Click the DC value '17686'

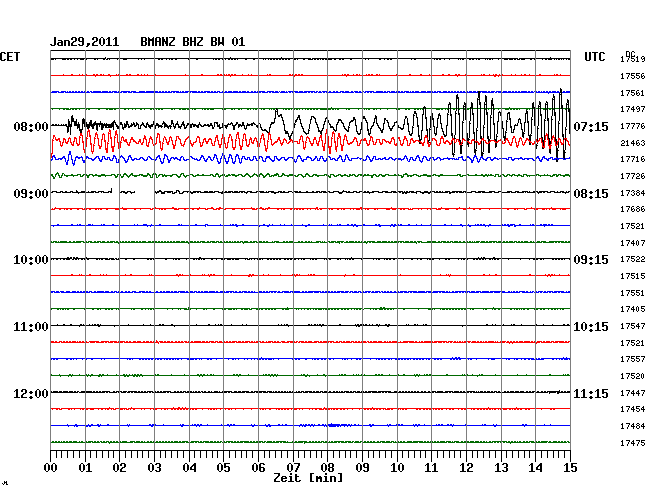tap(633, 210)
